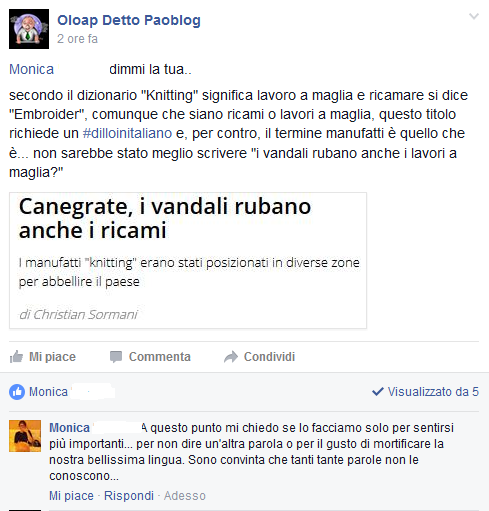Viewport: 489px width, 511px height.
Task: Click Rispondi under Monica's comment
Action: pyautogui.click(x=129, y=496)
